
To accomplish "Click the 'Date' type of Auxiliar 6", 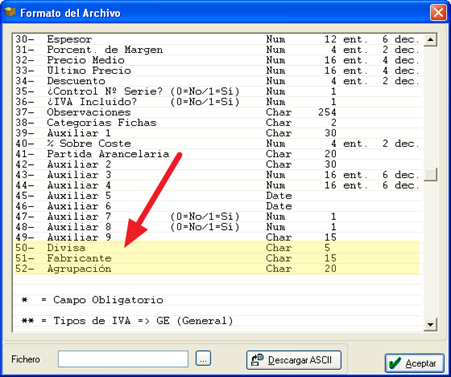I will (x=279, y=206).
